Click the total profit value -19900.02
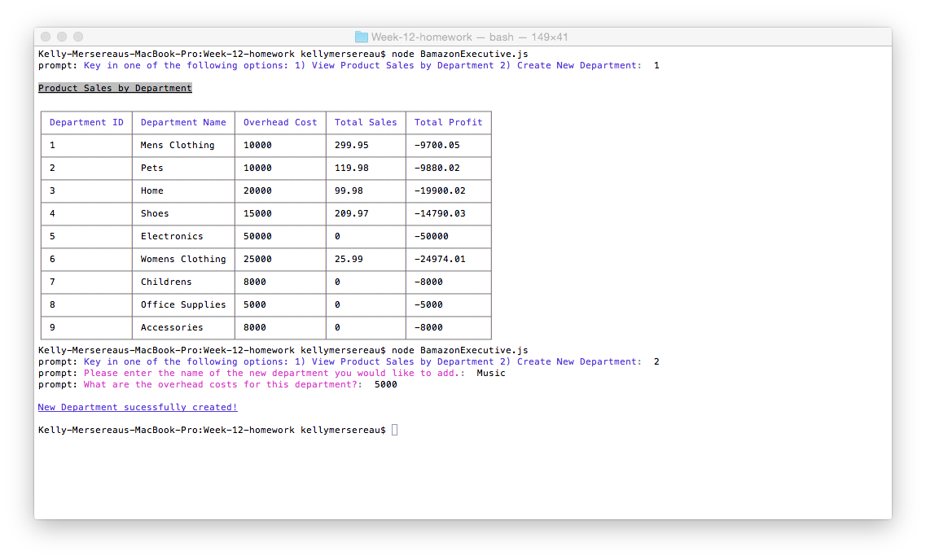The height and width of the screenshot is (560, 926). pos(440,190)
